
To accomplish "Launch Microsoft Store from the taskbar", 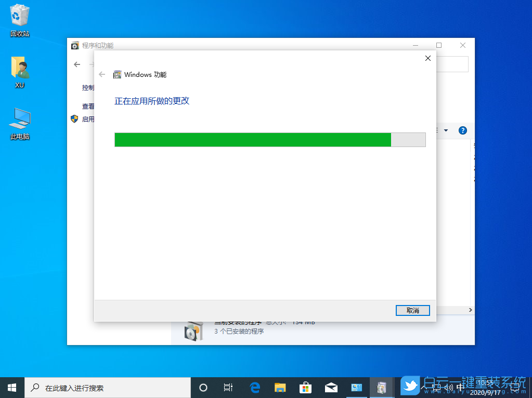I will tap(305, 387).
